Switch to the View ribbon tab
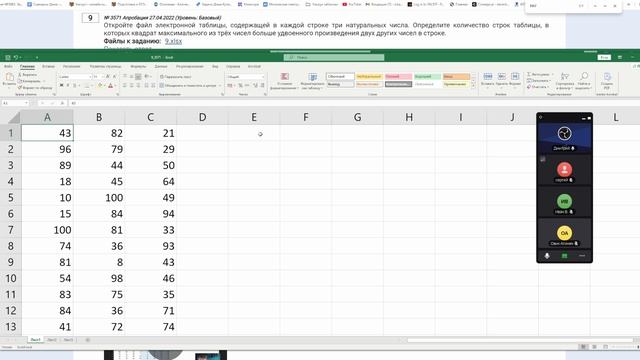This screenshot has height=360, width=640. [215, 66]
